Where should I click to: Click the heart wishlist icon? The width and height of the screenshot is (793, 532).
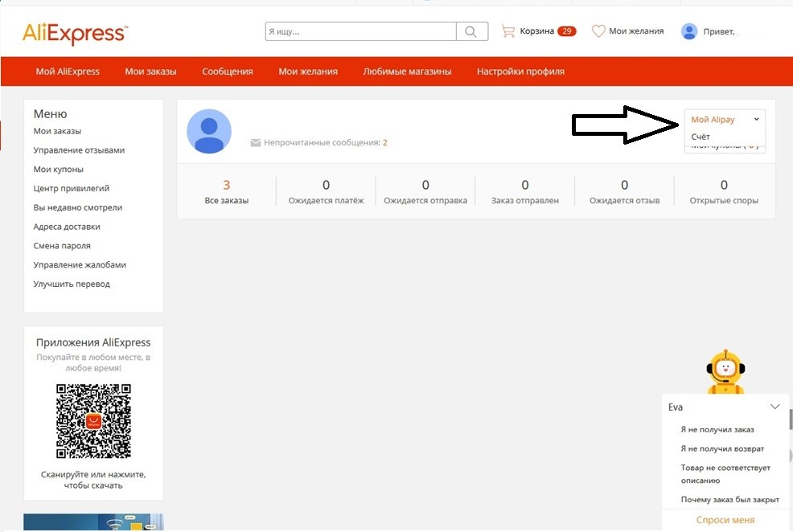[x=598, y=31]
